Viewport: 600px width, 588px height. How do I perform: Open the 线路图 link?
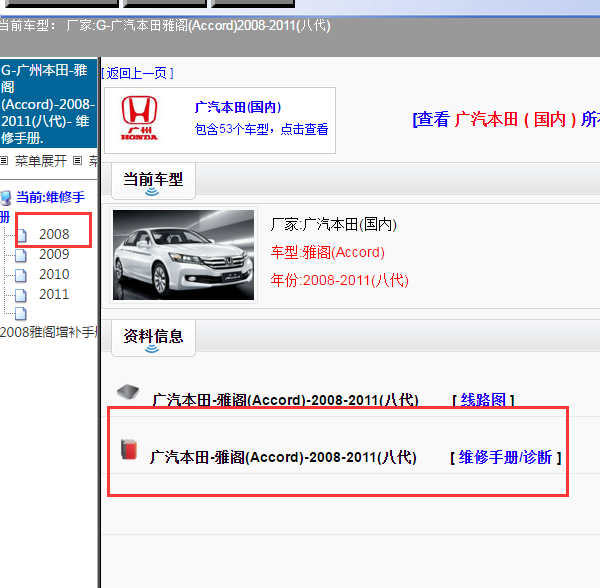tap(483, 400)
